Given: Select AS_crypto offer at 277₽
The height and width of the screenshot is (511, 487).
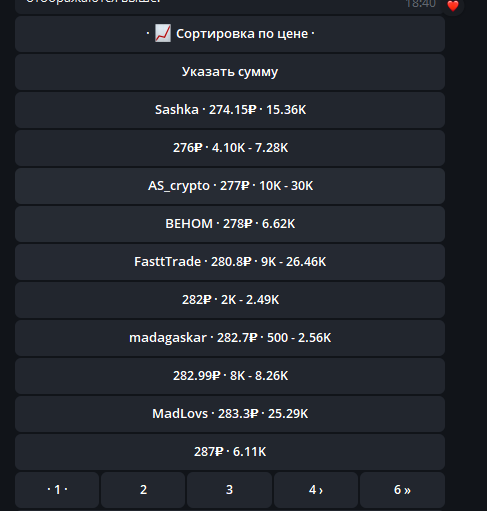Looking at the screenshot, I should 230,186.
